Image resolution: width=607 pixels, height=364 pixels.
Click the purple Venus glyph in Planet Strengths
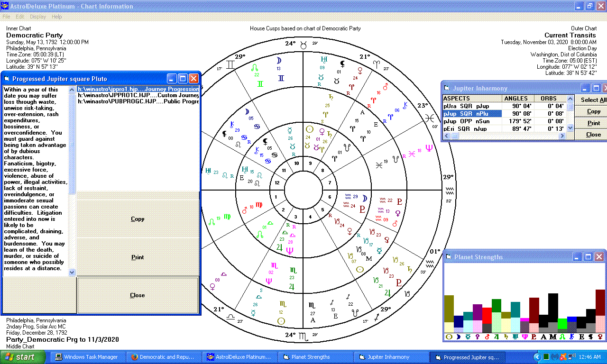(478, 337)
